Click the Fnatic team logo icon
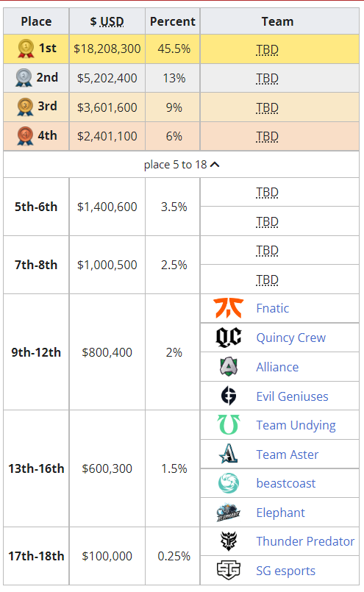This screenshot has height=592, width=364. coord(229,308)
